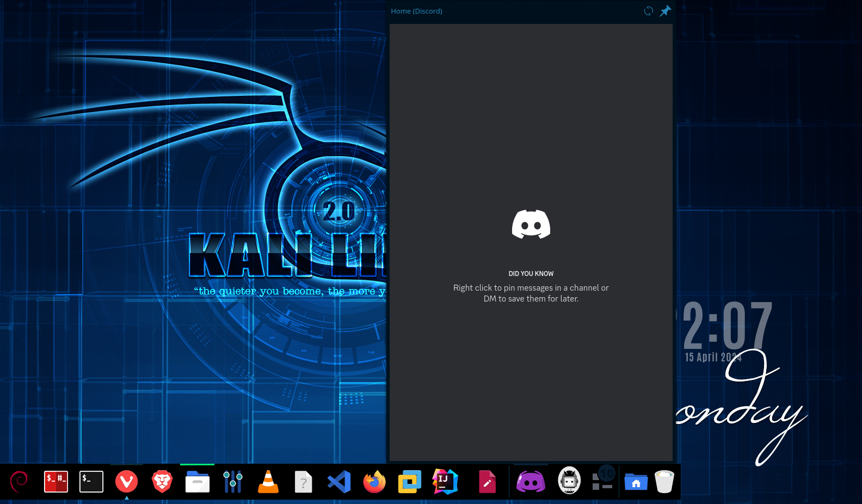
Task: Open the red document editor dock icon
Action: (487, 482)
